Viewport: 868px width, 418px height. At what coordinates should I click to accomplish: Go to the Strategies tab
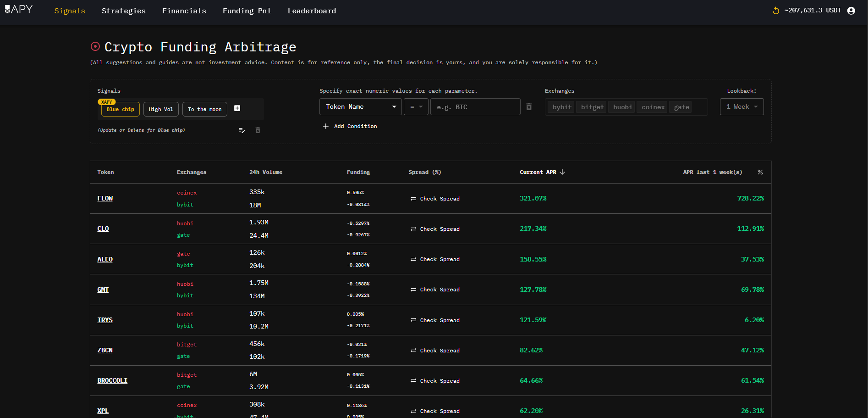coord(123,11)
